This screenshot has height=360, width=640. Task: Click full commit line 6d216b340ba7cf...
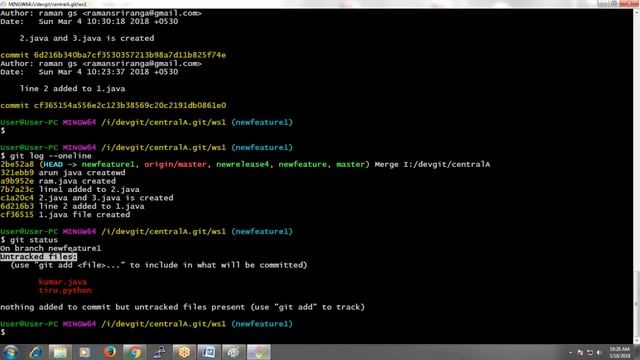[113, 55]
